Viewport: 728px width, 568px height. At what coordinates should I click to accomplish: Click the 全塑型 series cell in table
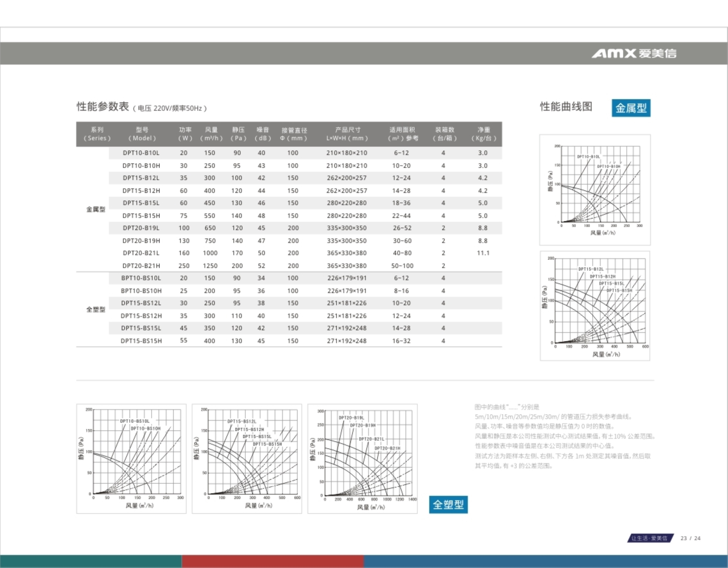(x=96, y=309)
